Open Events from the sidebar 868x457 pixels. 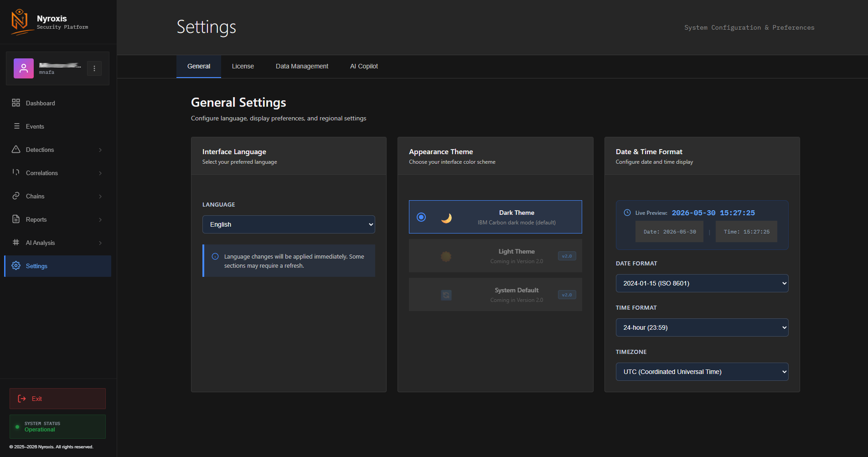[57, 126]
